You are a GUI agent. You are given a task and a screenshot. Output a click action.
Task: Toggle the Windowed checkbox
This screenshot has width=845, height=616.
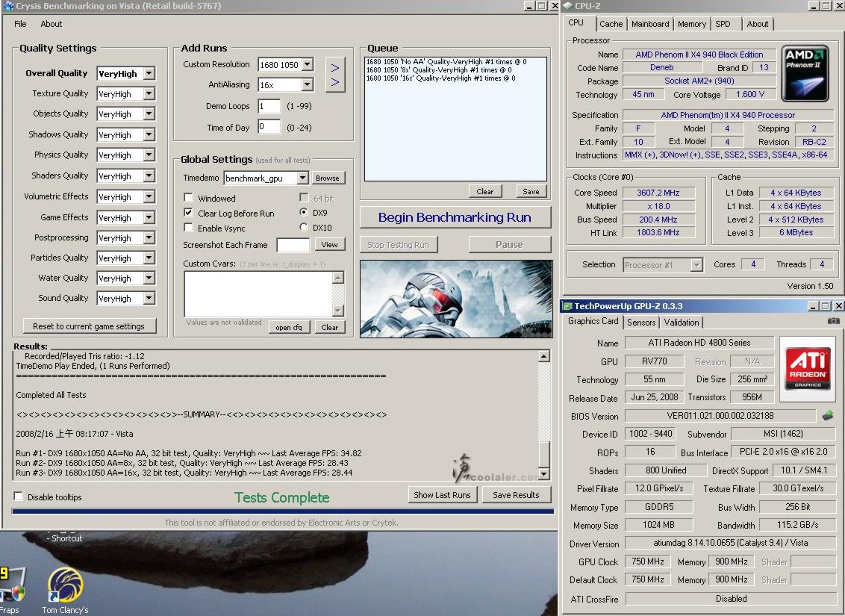(x=188, y=198)
